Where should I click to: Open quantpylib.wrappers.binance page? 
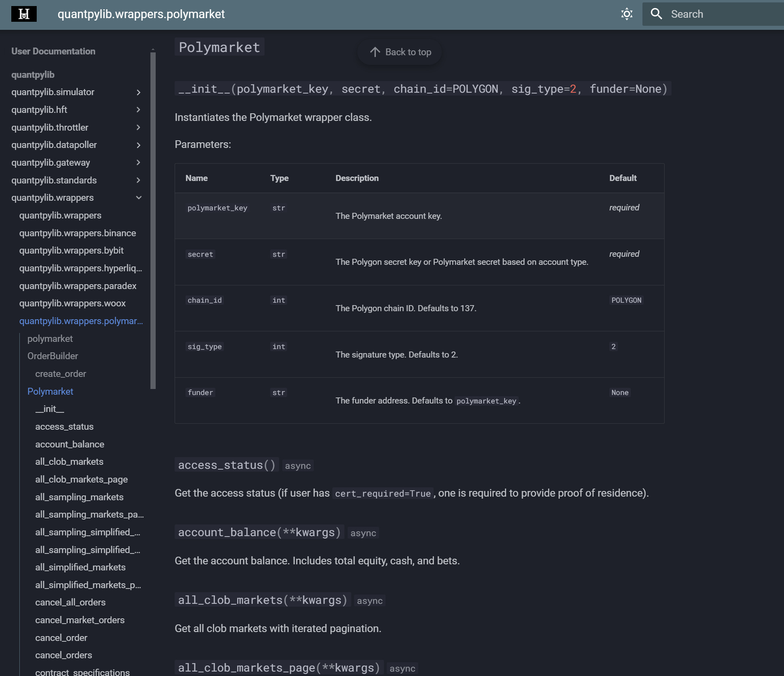pyautogui.click(x=77, y=233)
